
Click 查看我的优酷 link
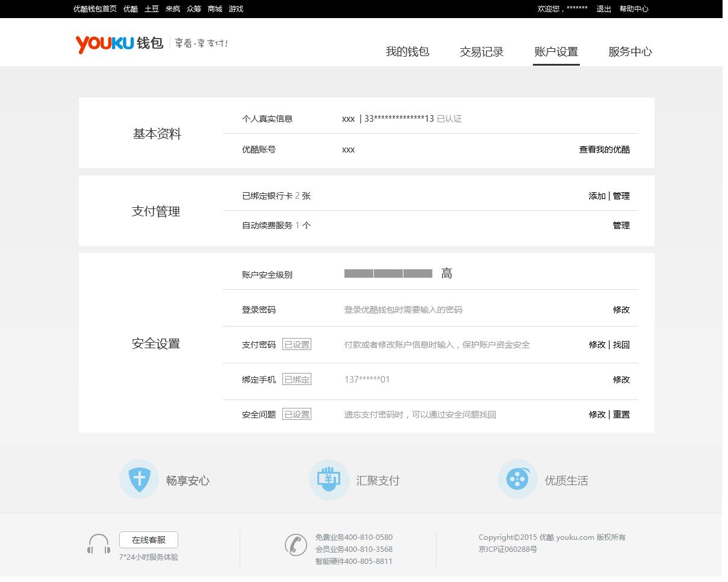click(x=604, y=149)
